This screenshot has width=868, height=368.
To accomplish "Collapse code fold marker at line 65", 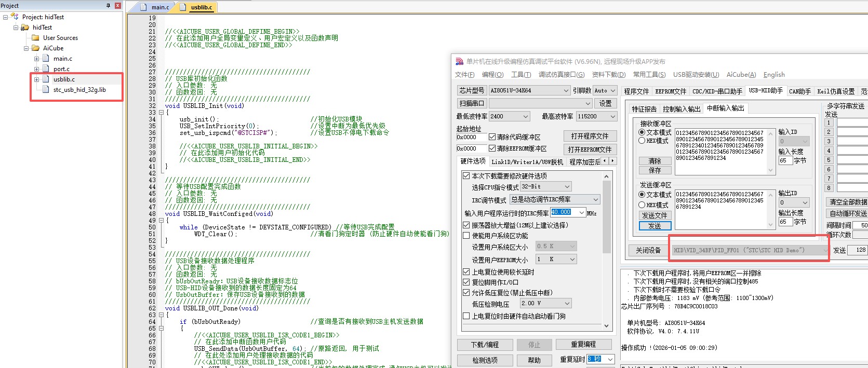I will [x=161, y=329].
